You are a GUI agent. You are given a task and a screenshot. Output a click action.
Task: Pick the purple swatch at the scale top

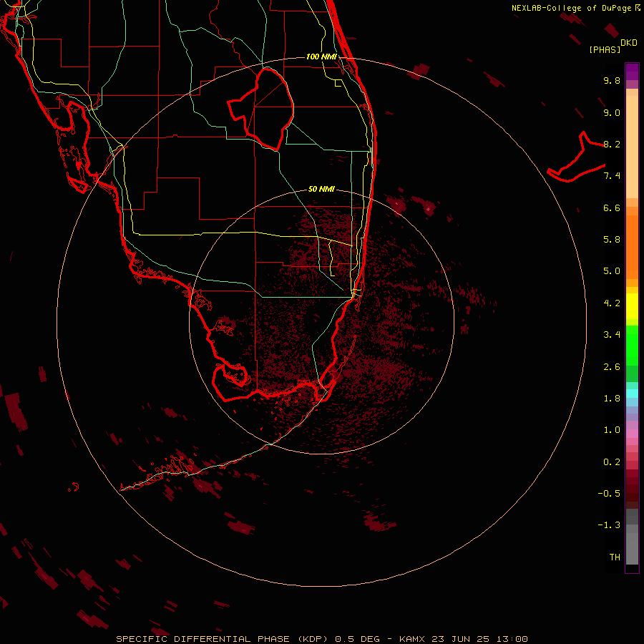coord(632,72)
